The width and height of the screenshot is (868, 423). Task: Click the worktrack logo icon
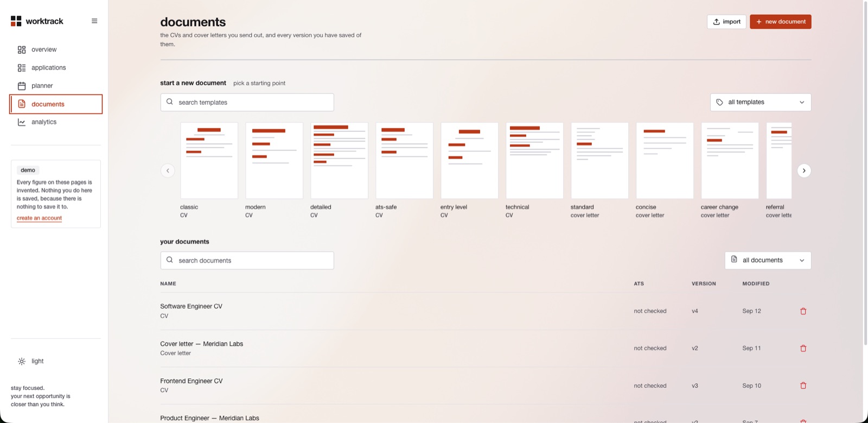tap(16, 21)
